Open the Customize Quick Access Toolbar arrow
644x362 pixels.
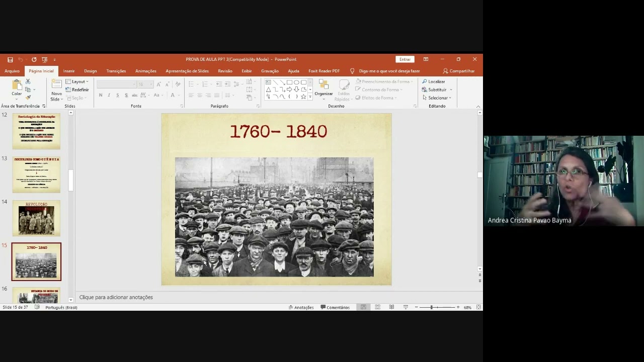54,60
